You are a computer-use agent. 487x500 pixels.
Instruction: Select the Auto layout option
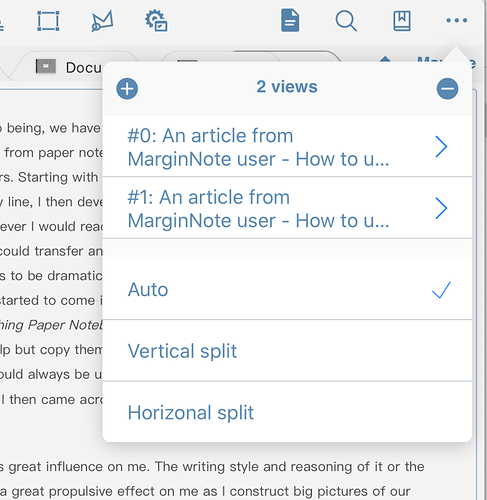[x=287, y=289]
